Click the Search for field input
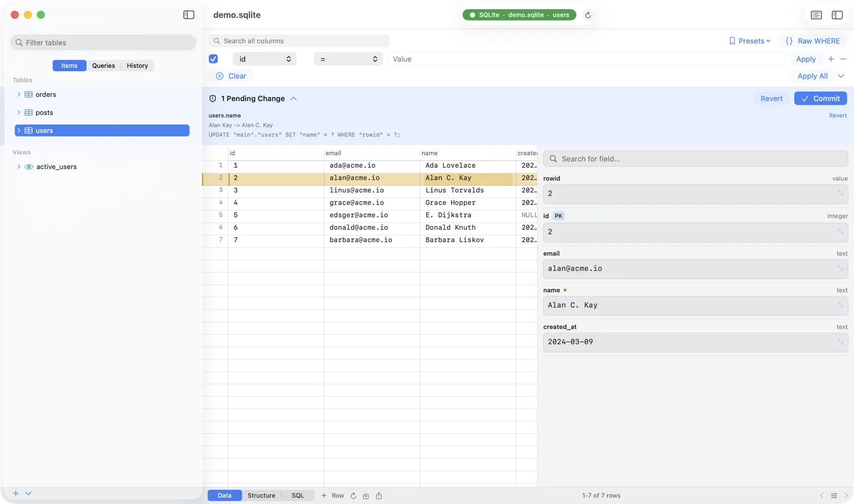 (x=695, y=159)
